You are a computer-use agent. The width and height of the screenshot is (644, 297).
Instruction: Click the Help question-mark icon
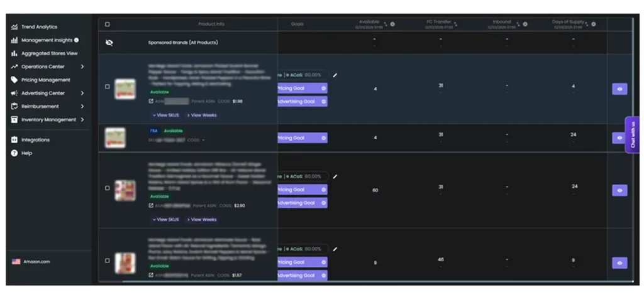pyautogui.click(x=14, y=153)
